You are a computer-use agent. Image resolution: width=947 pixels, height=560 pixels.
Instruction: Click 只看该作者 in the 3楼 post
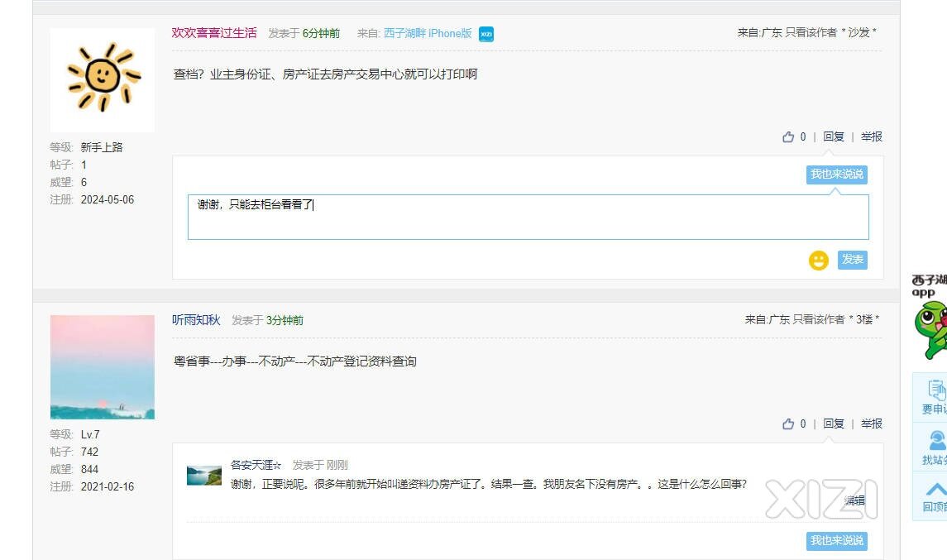click(x=818, y=319)
